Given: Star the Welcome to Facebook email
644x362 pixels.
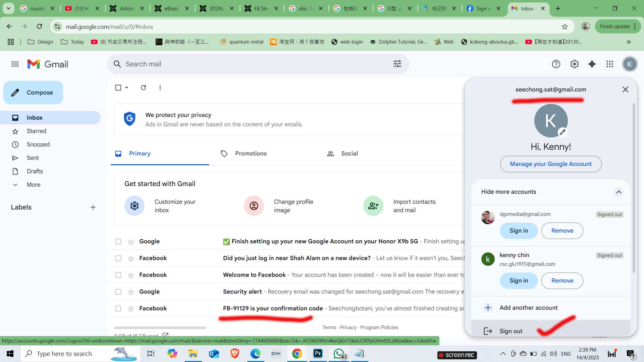Looking at the screenshot, I should [131, 275].
